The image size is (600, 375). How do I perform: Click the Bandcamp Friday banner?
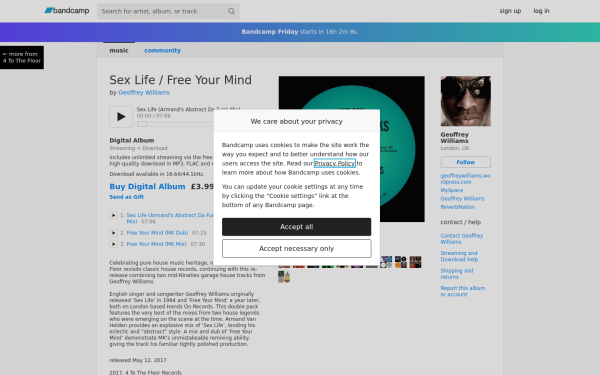click(300, 32)
